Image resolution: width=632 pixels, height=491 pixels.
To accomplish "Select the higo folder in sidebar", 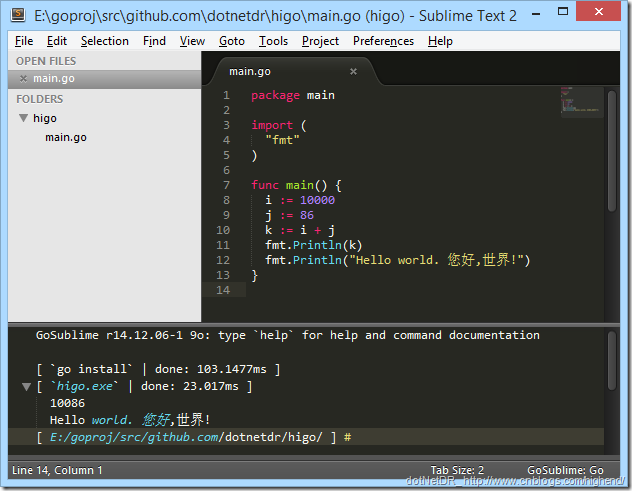I will [x=45, y=118].
